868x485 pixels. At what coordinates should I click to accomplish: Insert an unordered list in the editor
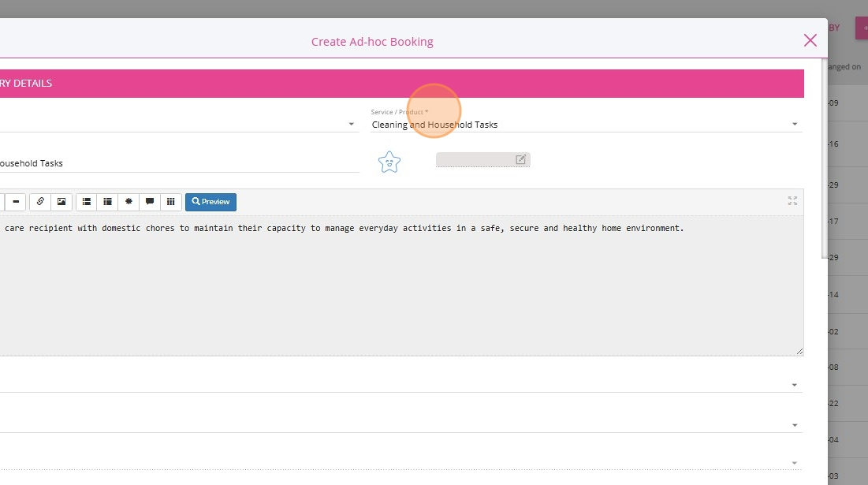[87, 202]
